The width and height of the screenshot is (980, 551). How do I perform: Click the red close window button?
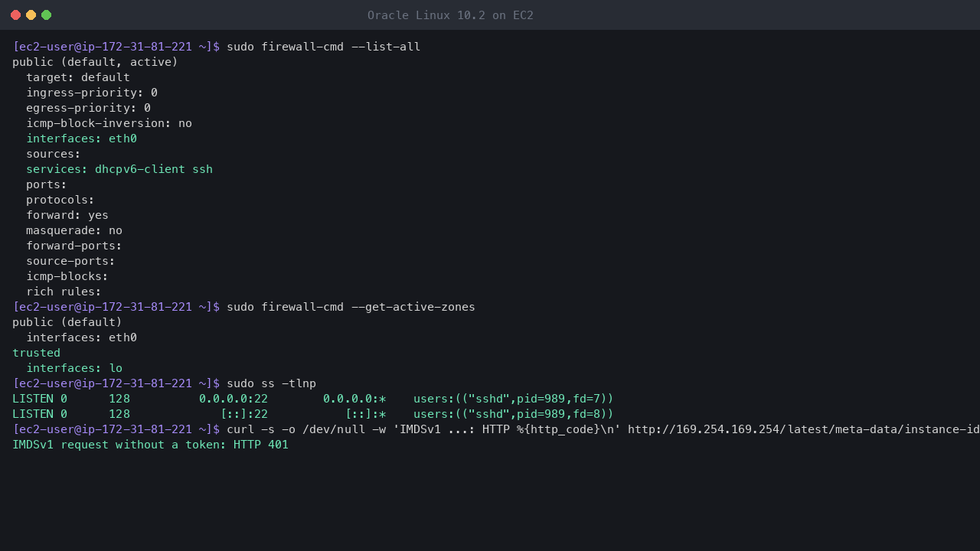pos(15,15)
